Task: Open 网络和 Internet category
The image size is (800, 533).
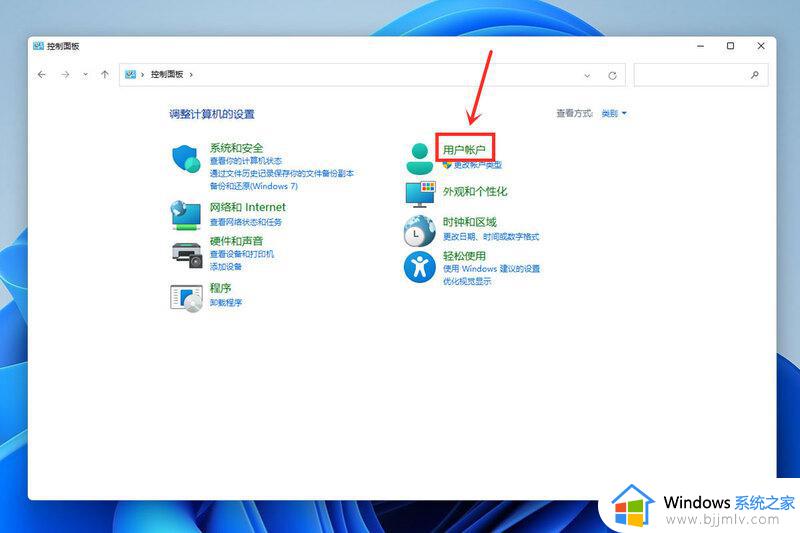Action: point(248,207)
